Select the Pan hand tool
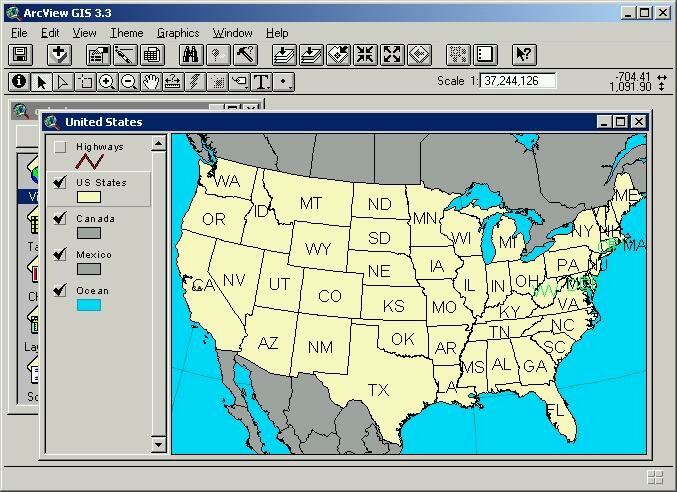This screenshot has height=492, width=677. tap(151, 82)
